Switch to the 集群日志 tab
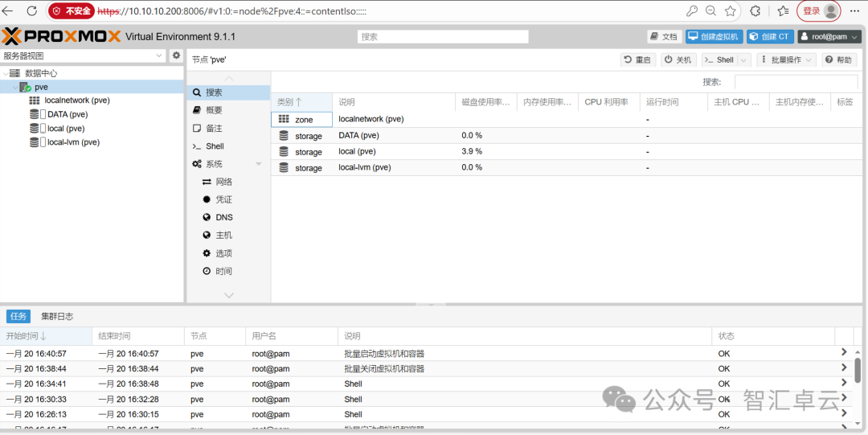 [57, 316]
